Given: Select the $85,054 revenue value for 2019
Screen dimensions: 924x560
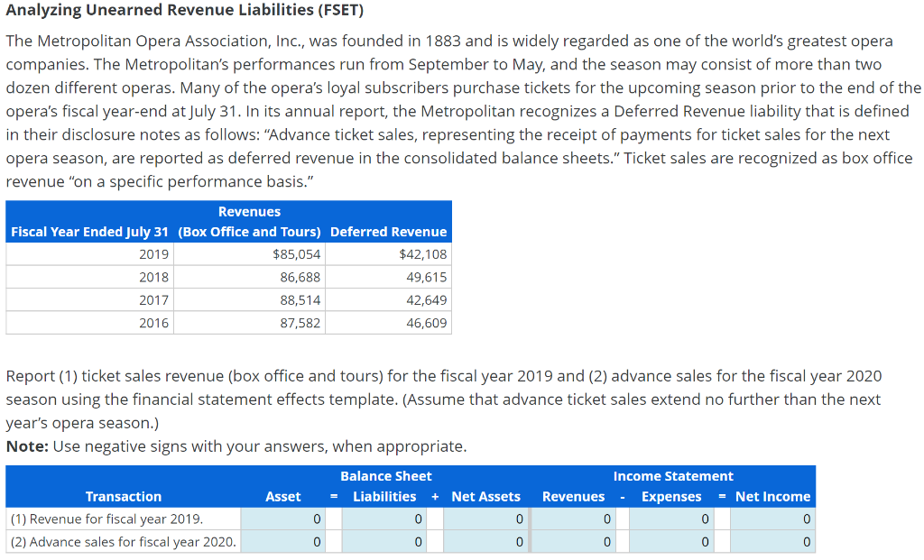Looking at the screenshot, I should point(296,254).
